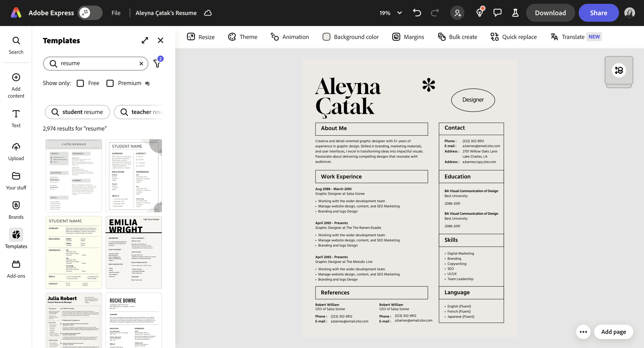
Task: Toggle the switch beside Adobe Express logo
Action: click(90, 13)
